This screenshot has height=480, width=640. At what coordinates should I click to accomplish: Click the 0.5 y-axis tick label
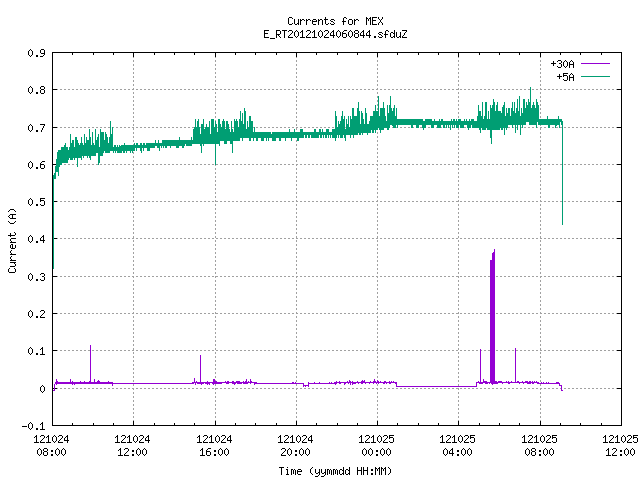point(36,202)
